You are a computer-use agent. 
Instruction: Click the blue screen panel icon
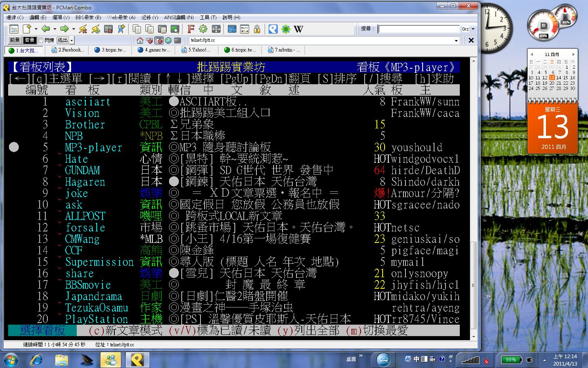[232, 29]
